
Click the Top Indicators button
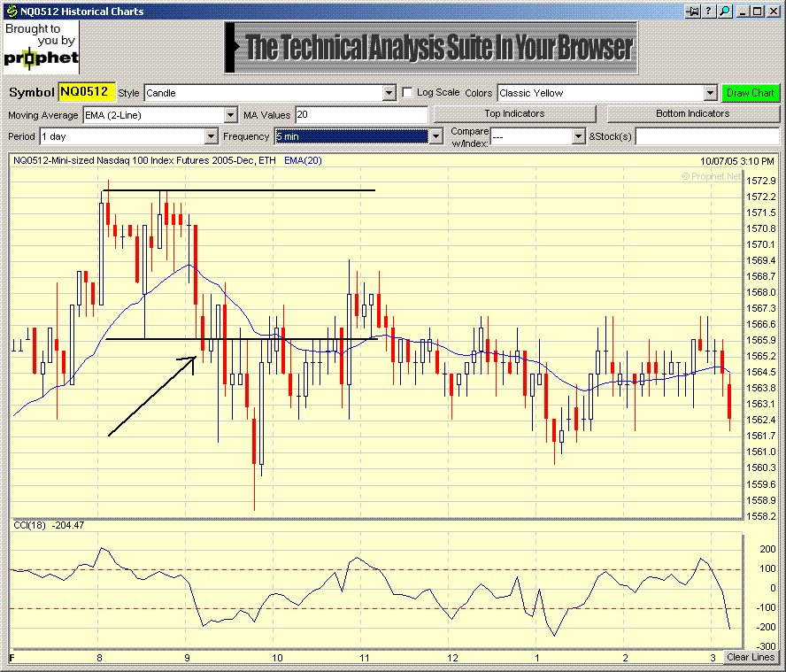tap(514, 114)
